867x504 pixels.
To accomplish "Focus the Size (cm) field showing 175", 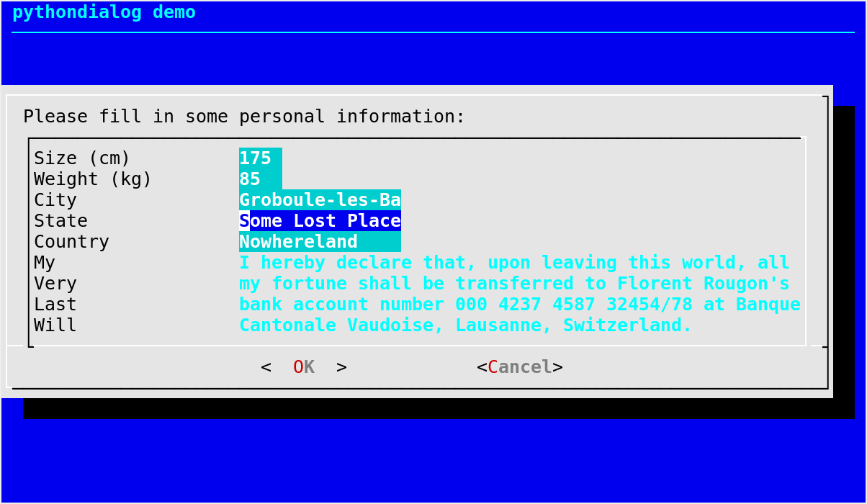I will 261,158.
